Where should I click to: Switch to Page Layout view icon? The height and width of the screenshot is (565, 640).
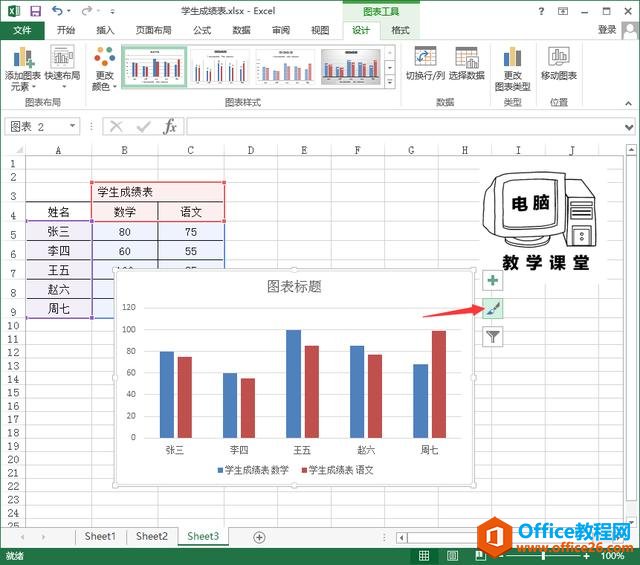point(452,556)
